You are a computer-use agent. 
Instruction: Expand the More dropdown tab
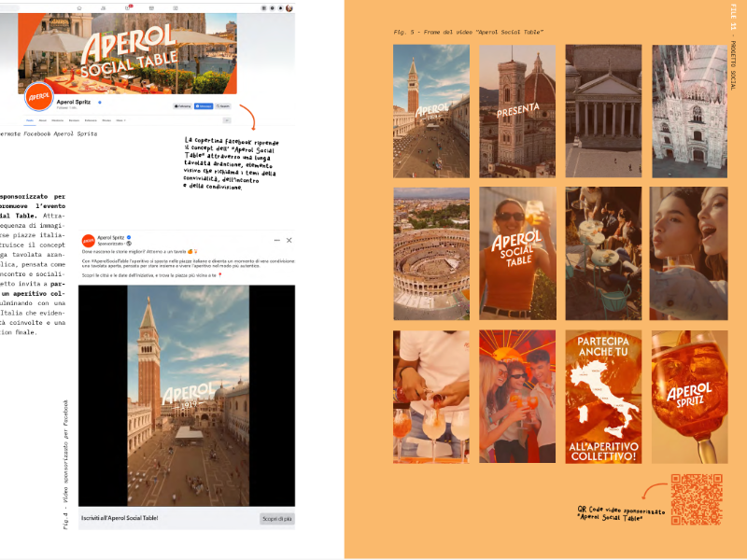(x=121, y=120)
